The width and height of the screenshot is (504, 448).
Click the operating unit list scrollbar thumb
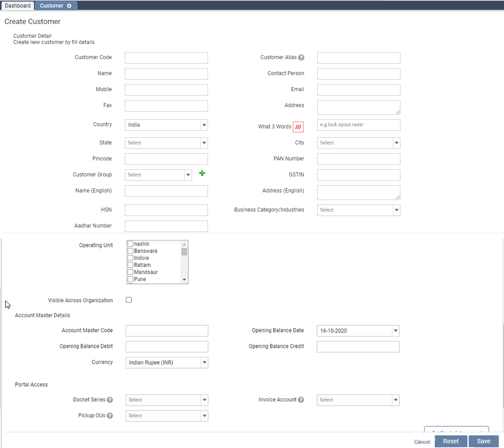(x=184, y=252)
